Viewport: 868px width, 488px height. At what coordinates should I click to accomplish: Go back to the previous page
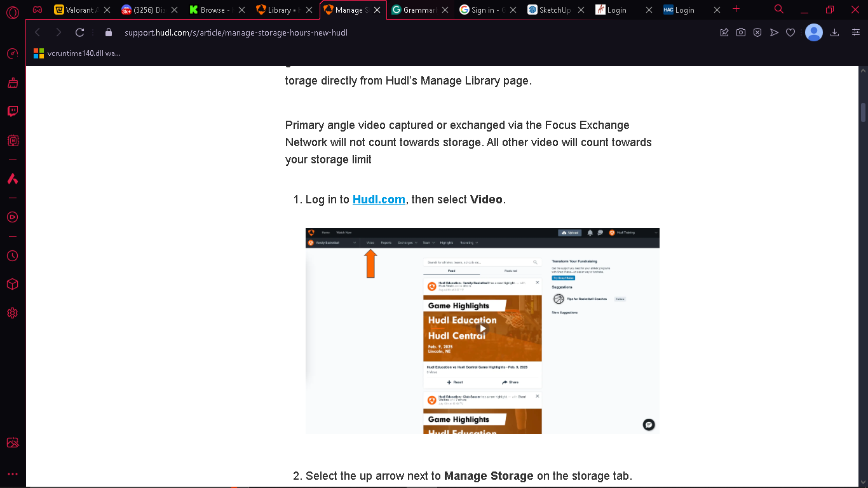point(37,32)
